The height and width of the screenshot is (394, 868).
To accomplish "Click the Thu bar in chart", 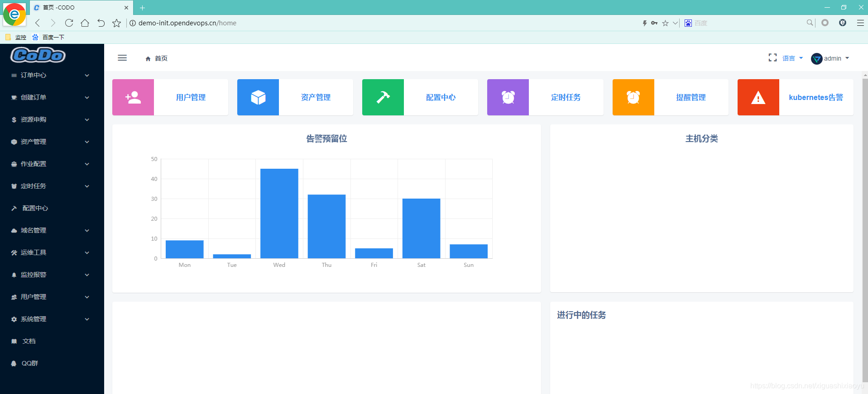I will (x=326, y=226).
